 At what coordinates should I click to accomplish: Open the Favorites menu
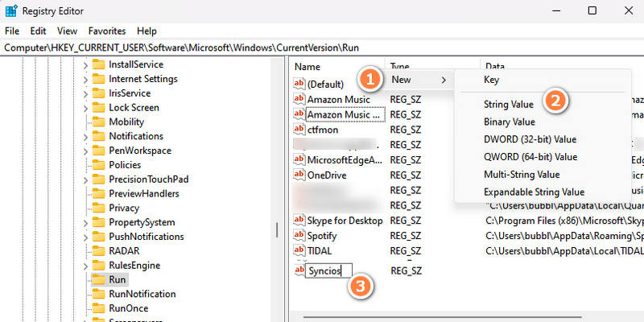click(x=107, y=31)
